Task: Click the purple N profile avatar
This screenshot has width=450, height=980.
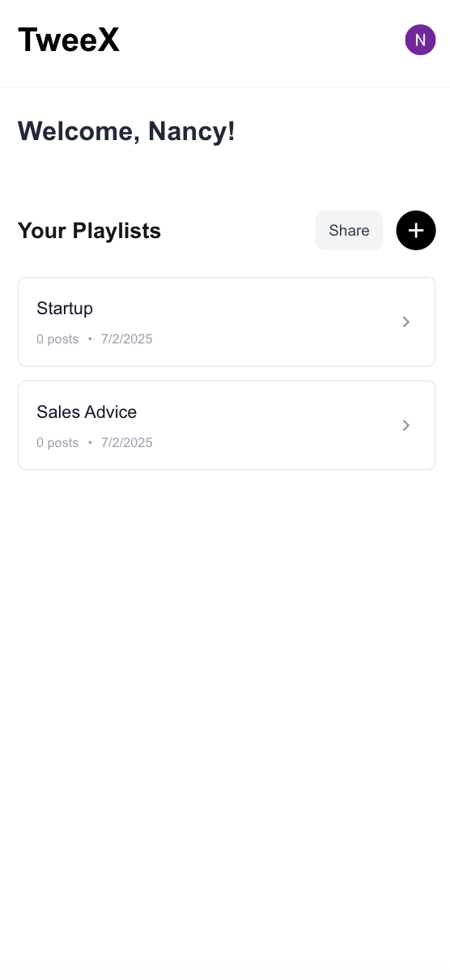Action: (x=420, y=40)
